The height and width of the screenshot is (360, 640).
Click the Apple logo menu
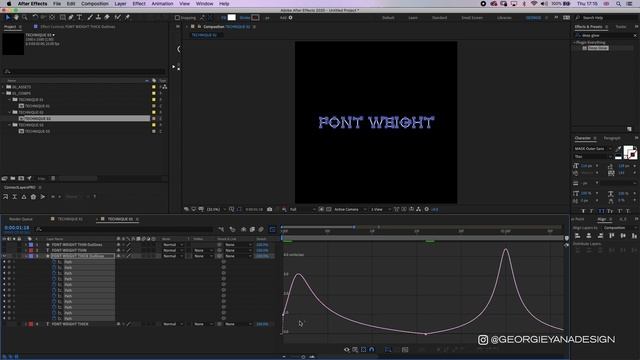click(9, 4)
